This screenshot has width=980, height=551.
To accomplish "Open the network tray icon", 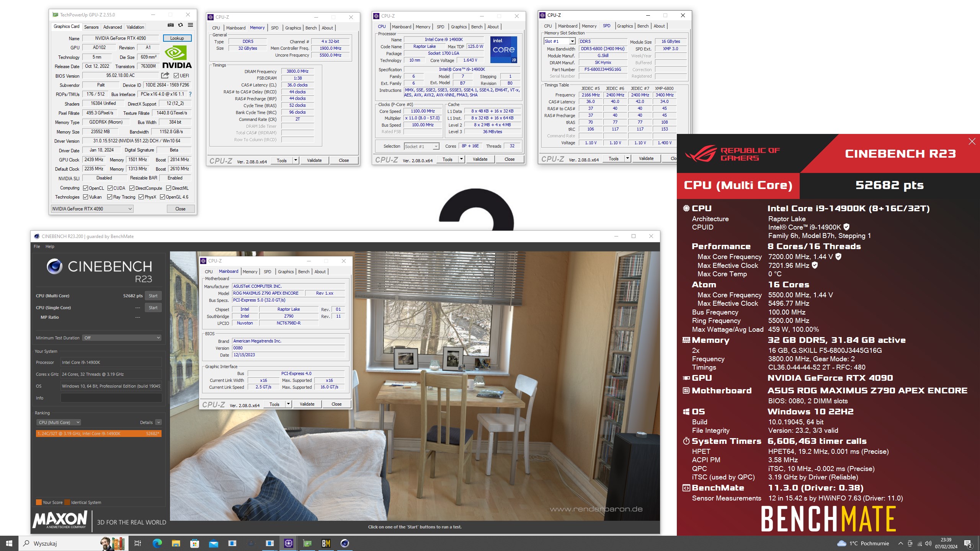I will pos(920,543).
